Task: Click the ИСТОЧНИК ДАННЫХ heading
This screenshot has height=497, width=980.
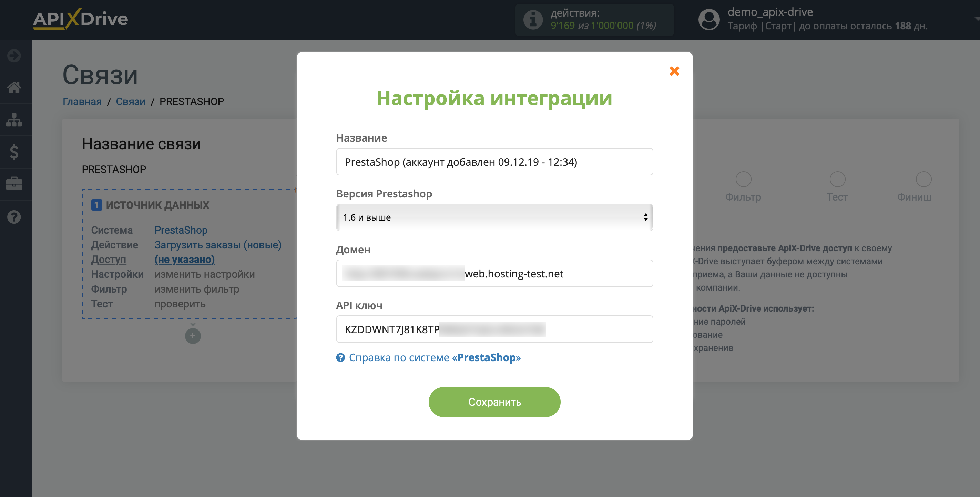Action: pos(157,205)
